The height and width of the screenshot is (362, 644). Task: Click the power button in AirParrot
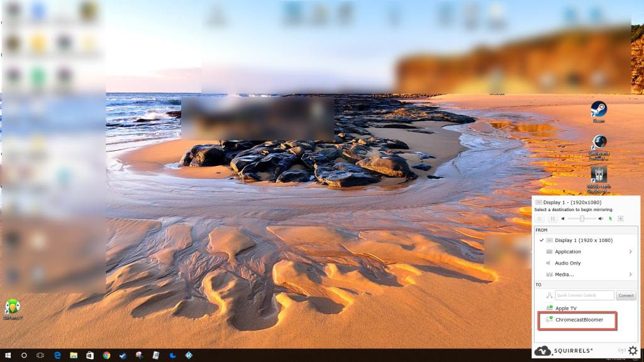[x=540, y=219]
